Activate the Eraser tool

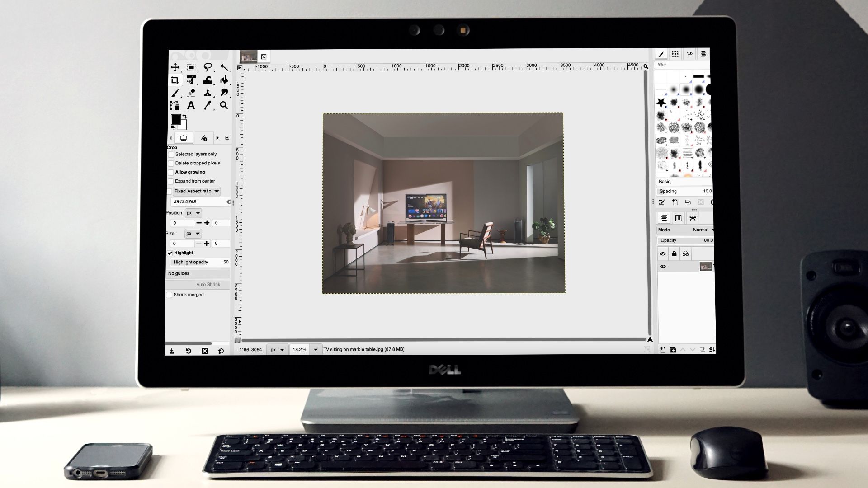pos(191,93)
